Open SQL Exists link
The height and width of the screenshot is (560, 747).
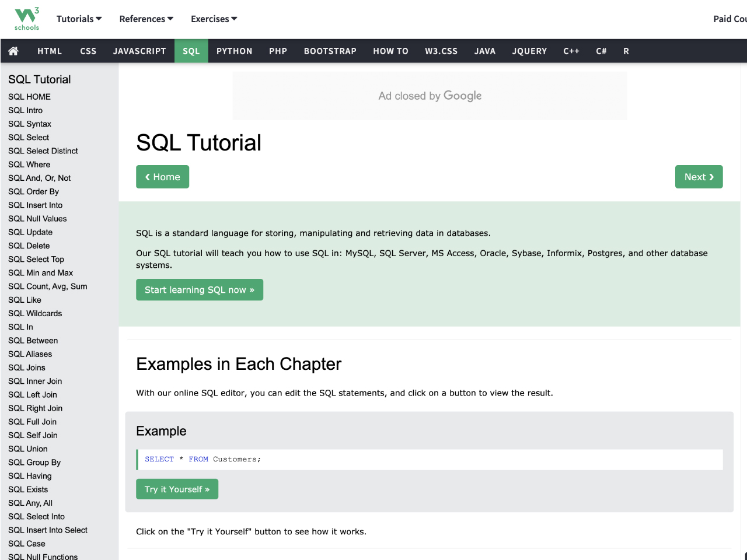coord(28,489)
